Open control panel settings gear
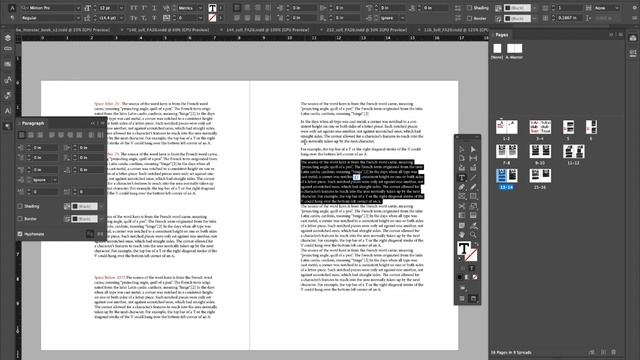This screenshot has height=360, width=640. [635, 8]
